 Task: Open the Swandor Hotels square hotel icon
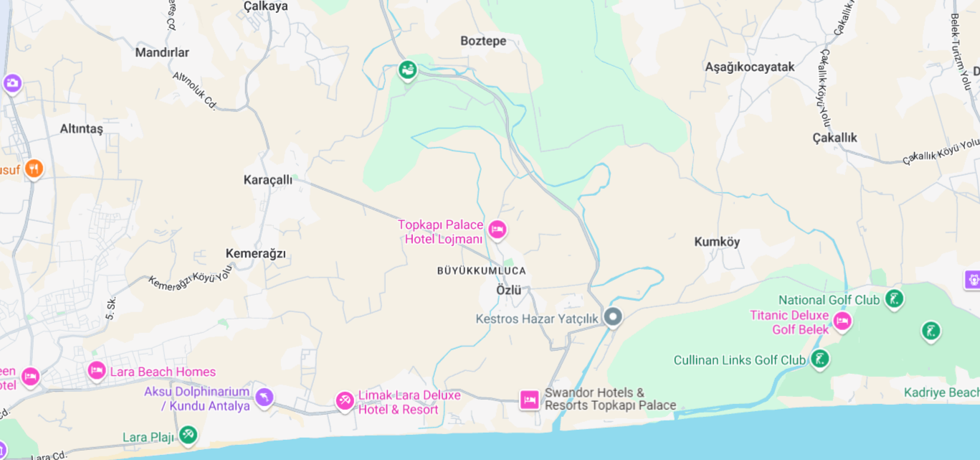[x=530, y=400]
